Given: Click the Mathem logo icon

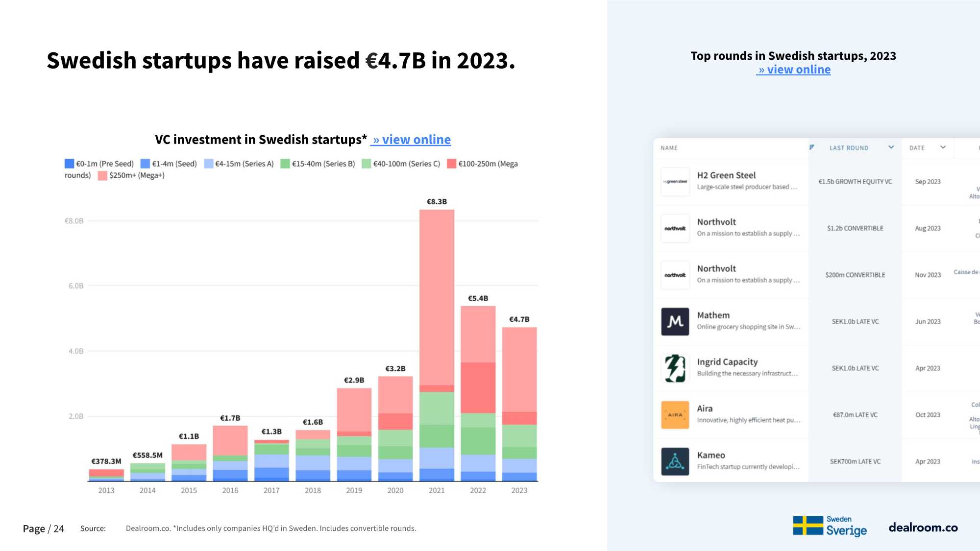Looking at the screenshot, I should (675, 322).
